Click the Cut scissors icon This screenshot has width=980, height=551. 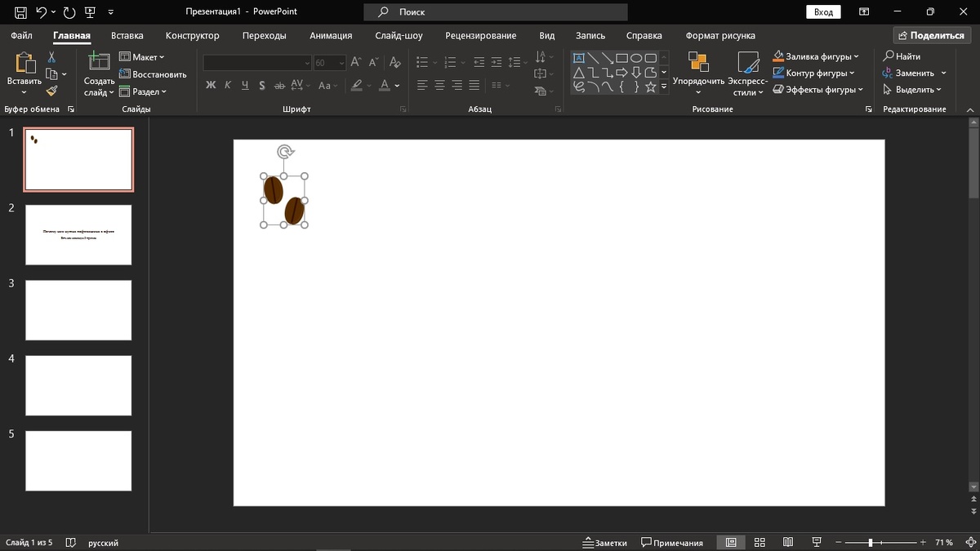click(51, 57)
